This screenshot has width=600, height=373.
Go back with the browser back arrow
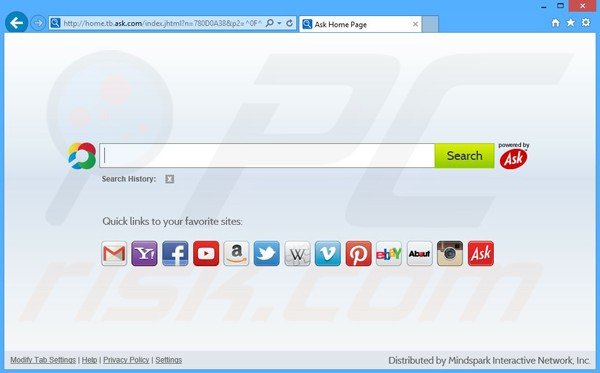(16, 23)
